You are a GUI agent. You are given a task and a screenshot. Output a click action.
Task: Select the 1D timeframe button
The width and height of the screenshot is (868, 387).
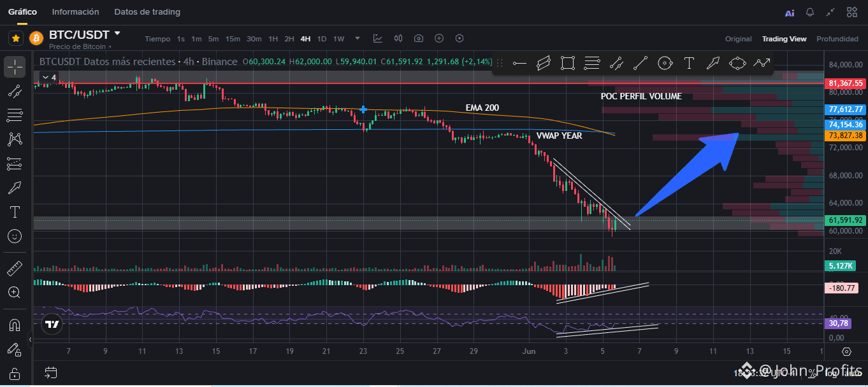[x=322, y=39]
